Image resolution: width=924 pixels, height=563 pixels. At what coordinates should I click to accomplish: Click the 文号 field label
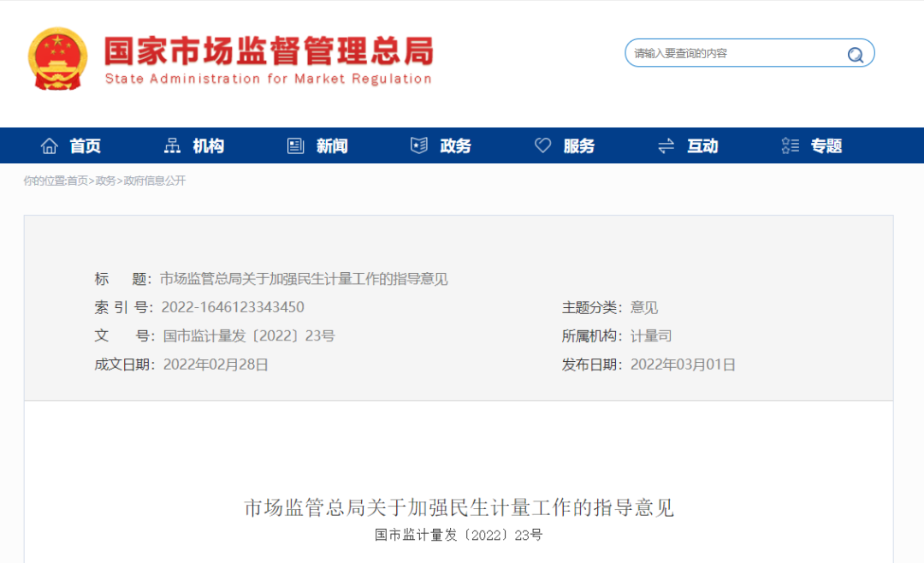point(124,336)
